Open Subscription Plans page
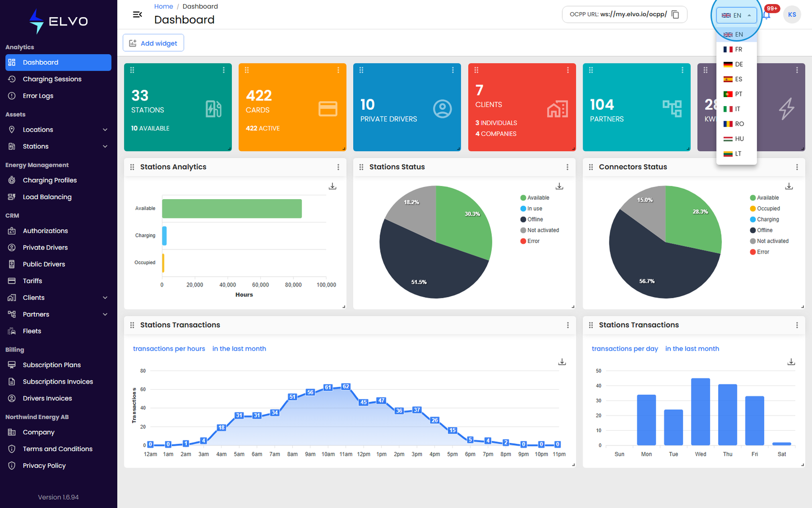 point(58,365)
